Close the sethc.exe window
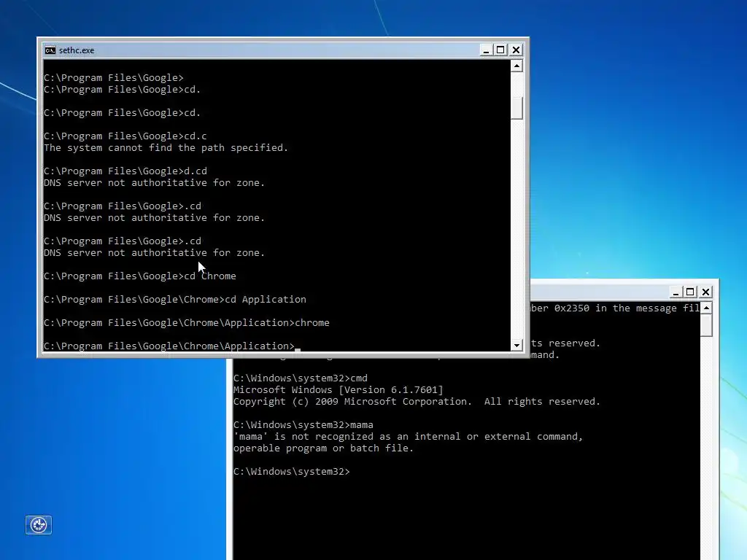747x560 pixels. pos(516,50)
